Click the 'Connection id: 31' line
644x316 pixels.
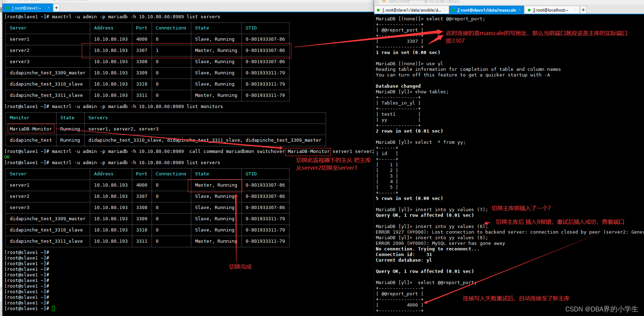point(404,255)
